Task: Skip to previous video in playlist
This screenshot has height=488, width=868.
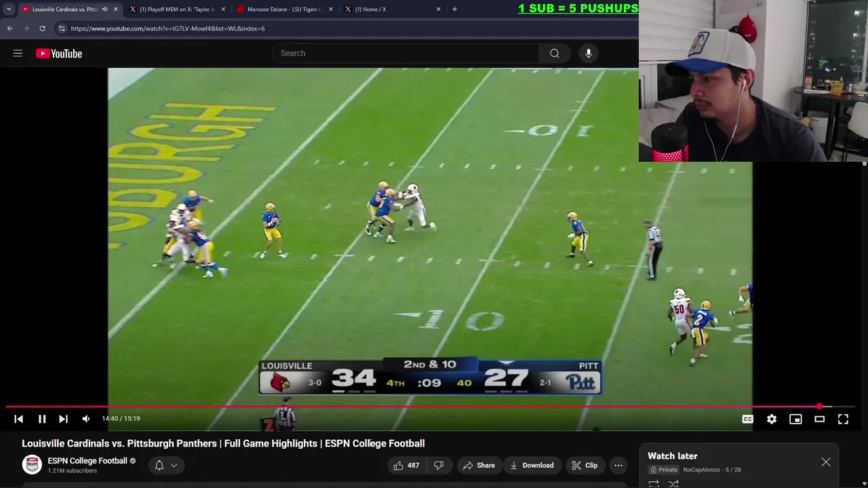Action: tap(18, 419)
